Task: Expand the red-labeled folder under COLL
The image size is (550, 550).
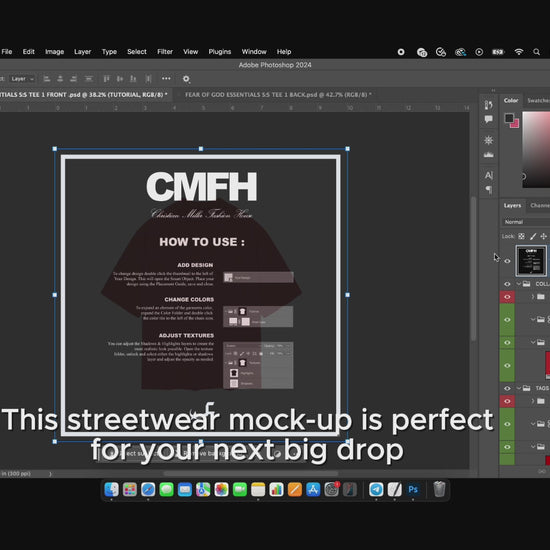Action: (x=532, y=297)
